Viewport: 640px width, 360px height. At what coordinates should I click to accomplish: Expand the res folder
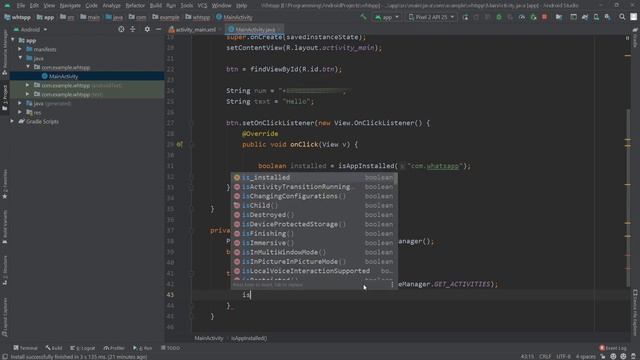[20, 112]
